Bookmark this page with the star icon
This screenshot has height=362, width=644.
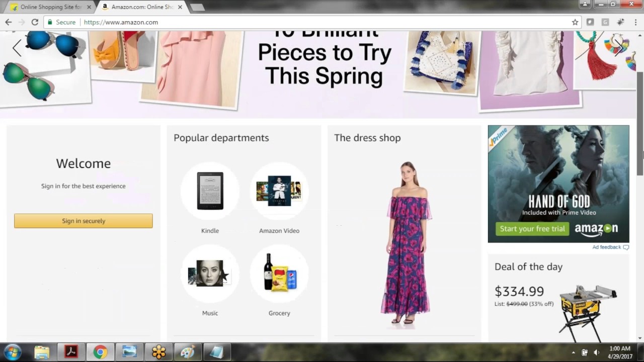(575, 22)
